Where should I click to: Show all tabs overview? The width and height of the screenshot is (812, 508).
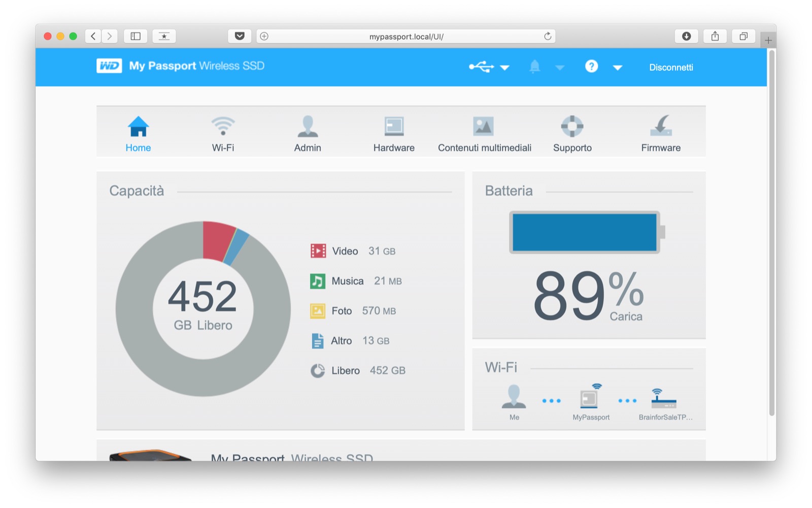(743, 36)
